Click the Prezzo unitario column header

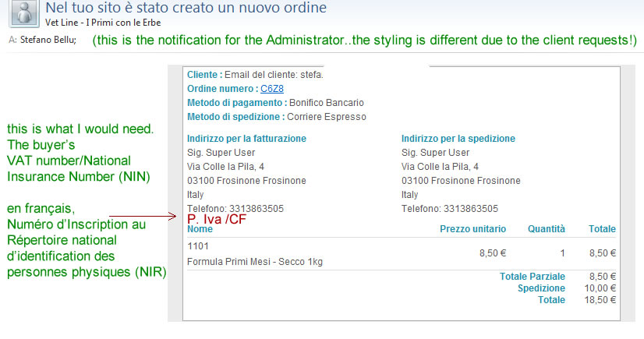tap(472, 229)
